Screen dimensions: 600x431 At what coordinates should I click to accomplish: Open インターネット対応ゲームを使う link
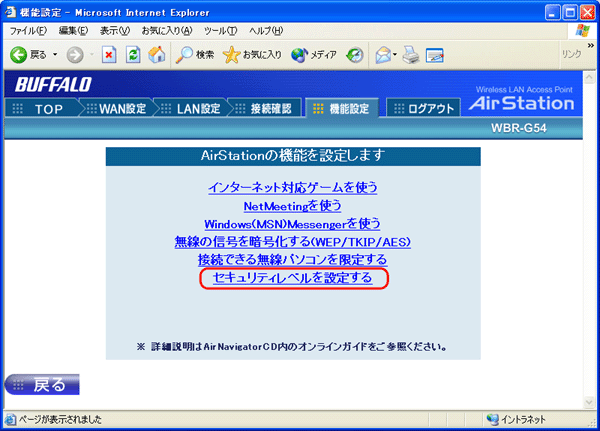pyautogui.click(x=293, y=188)
